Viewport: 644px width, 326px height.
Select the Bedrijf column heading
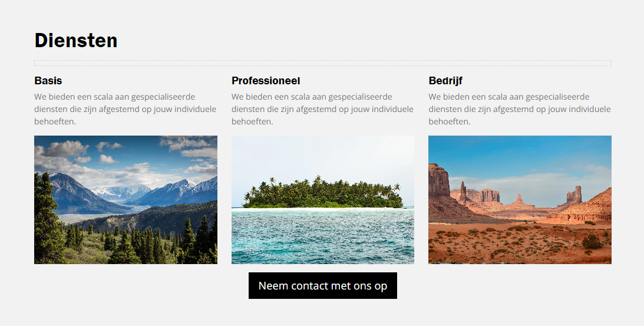tap(445, 81)
